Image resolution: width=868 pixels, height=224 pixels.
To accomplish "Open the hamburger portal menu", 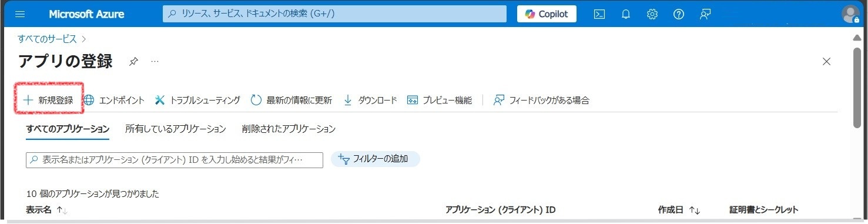I will [x=21, y=14].
